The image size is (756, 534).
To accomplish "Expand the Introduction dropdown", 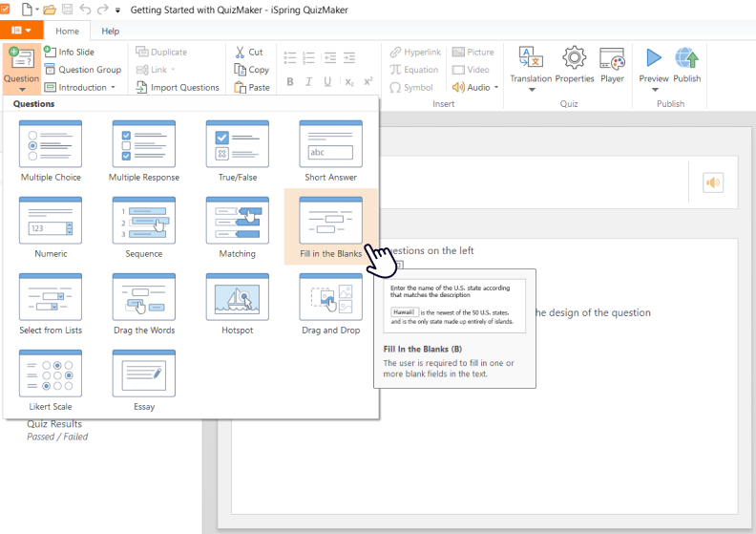I will point(113,87).
